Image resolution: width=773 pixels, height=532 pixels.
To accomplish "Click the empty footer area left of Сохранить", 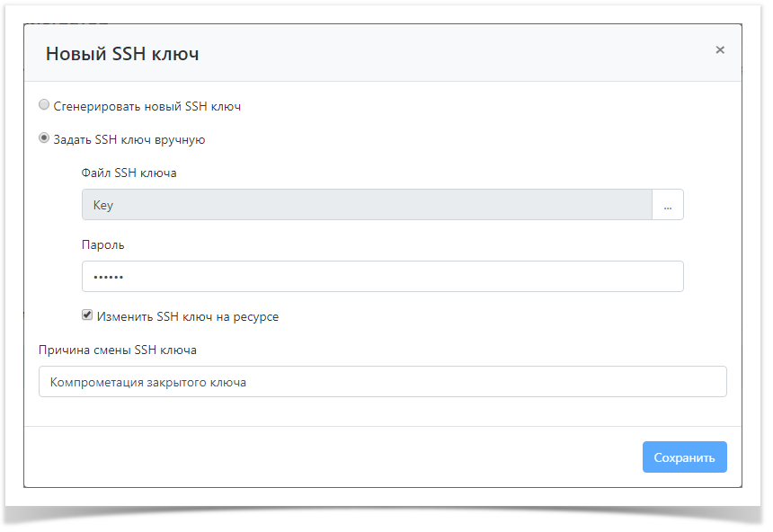I will tap(333, 457).
